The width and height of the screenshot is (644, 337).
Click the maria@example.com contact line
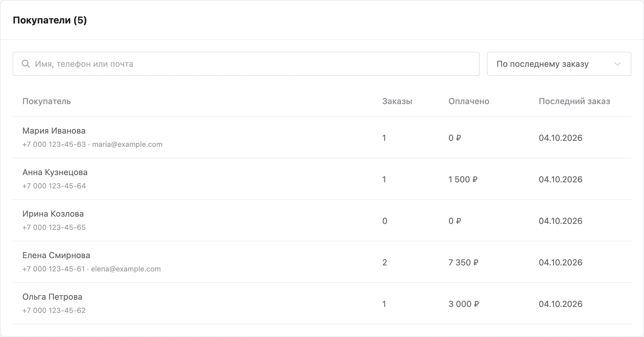(x=92, y=144)
